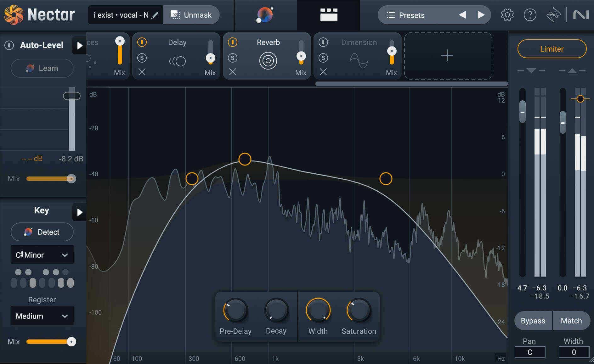Switch to the module chain view icon
594x364 pixels.
329,15
